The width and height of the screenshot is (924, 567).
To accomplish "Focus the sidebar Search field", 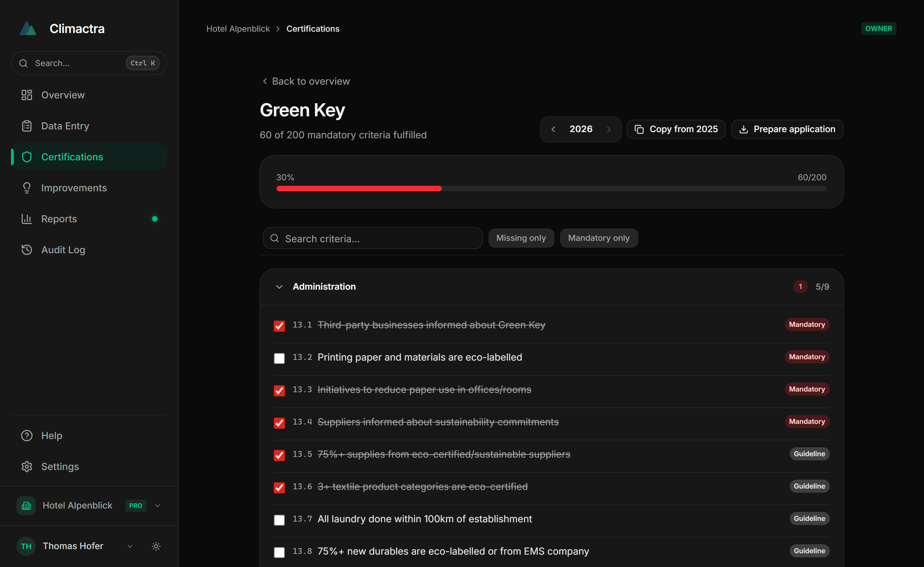I will tap(89, 63).
